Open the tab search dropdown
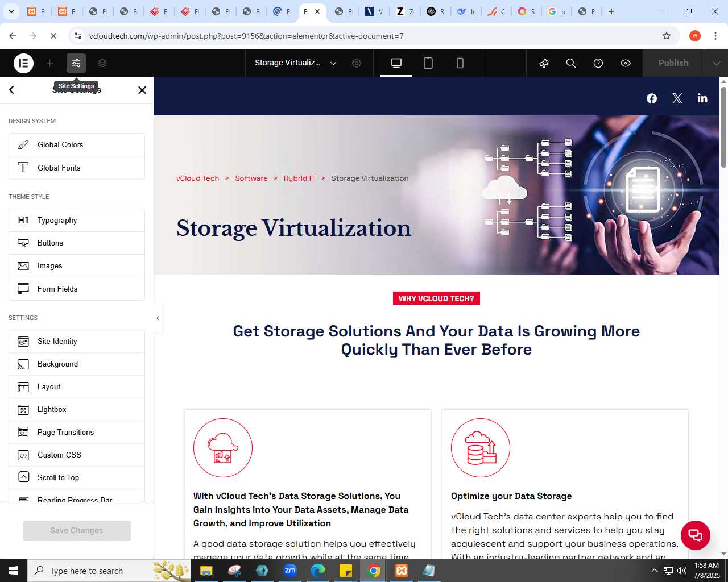Screen dimensions: 728x582 11,11
